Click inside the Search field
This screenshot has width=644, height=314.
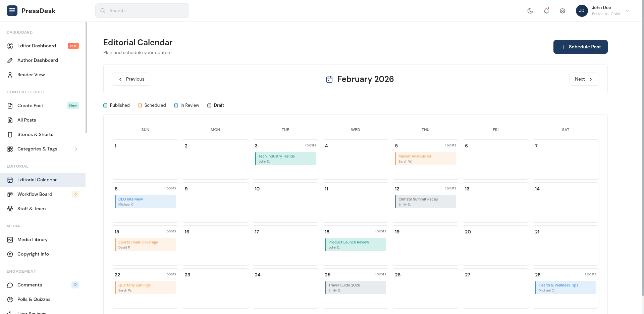[x=142, y=10]
